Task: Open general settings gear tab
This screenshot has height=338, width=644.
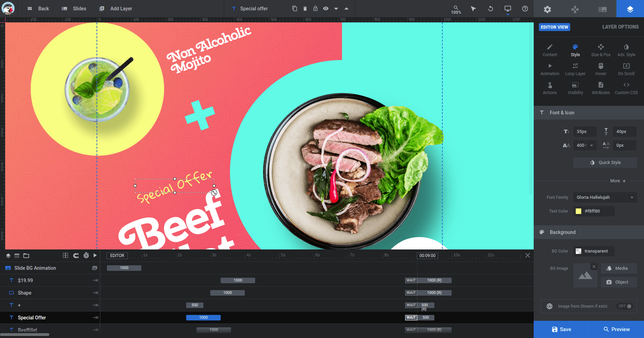Action: tap(547, 9)
